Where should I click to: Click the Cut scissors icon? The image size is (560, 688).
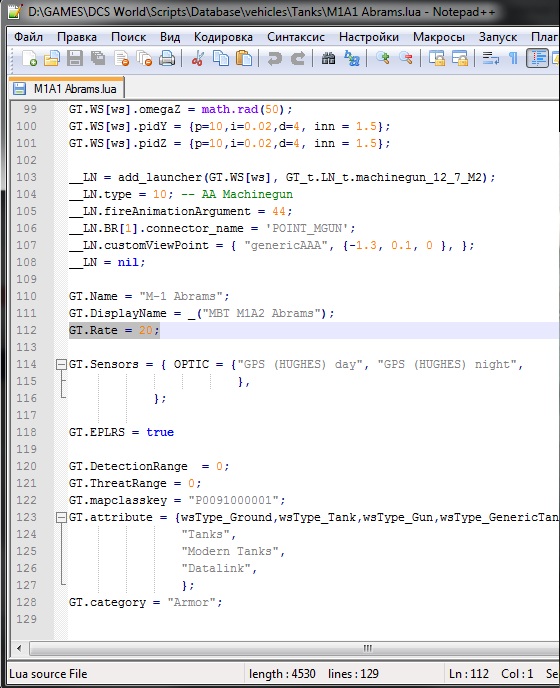pos(197,58)
